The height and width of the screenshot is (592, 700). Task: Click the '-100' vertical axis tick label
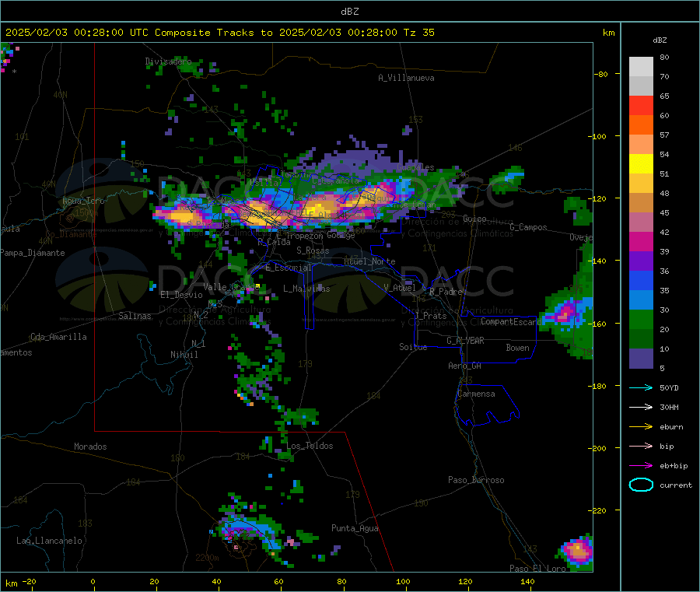pyautogui.click(x=597, y=136)
